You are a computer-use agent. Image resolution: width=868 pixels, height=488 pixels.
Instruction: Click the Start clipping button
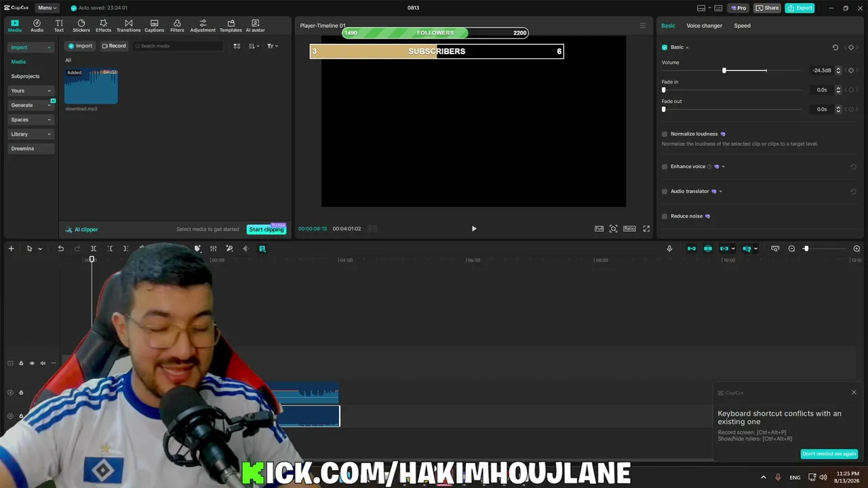click(266, 230)
